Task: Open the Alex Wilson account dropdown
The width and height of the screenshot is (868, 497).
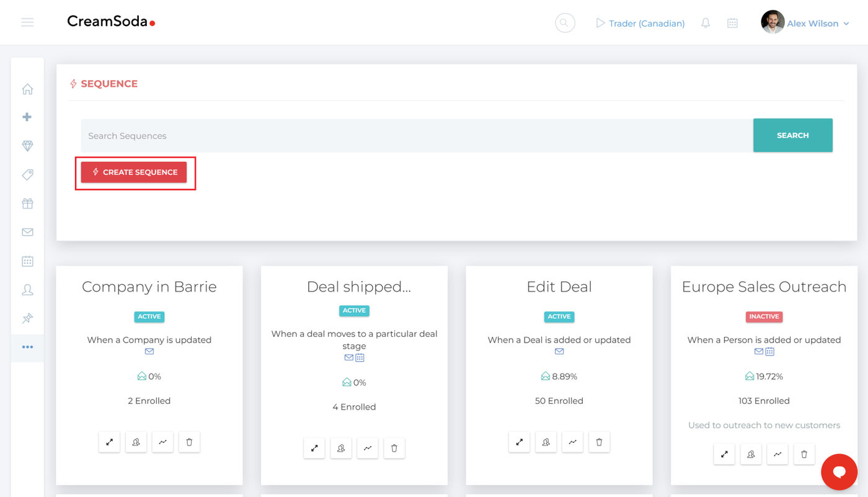Action: tap(805, 23)
